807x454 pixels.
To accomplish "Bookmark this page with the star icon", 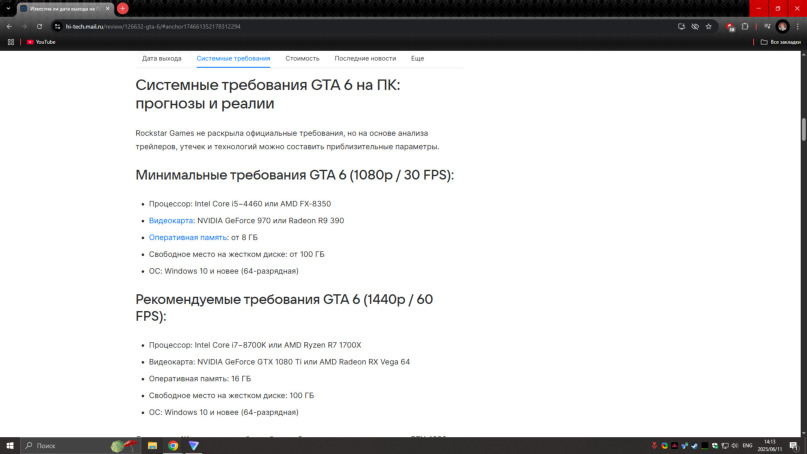I will pos(709,26).
